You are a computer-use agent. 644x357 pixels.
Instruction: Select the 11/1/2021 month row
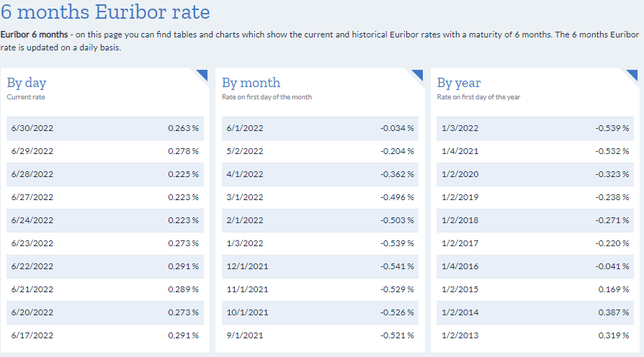click(321, 289)
